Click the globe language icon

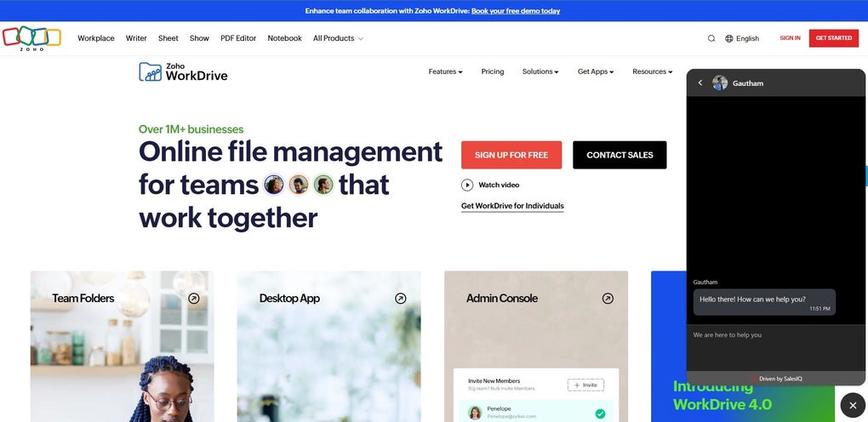pos(729,38)
